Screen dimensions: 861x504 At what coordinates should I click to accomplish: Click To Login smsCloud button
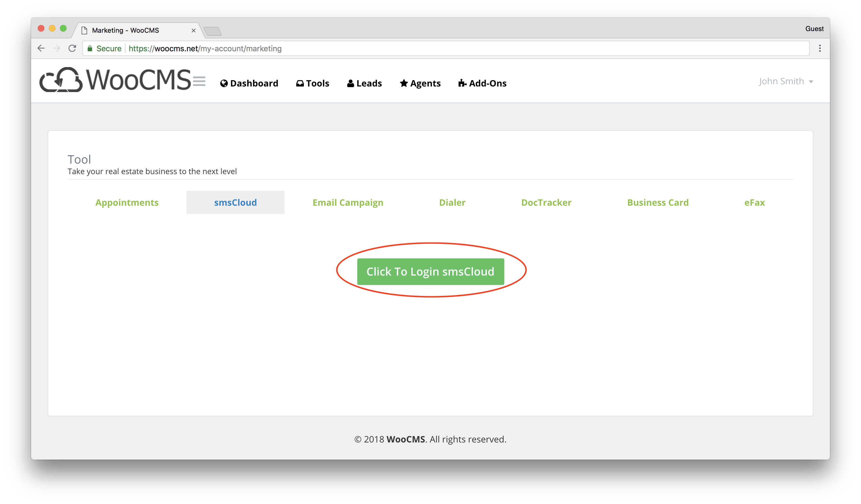430,271
